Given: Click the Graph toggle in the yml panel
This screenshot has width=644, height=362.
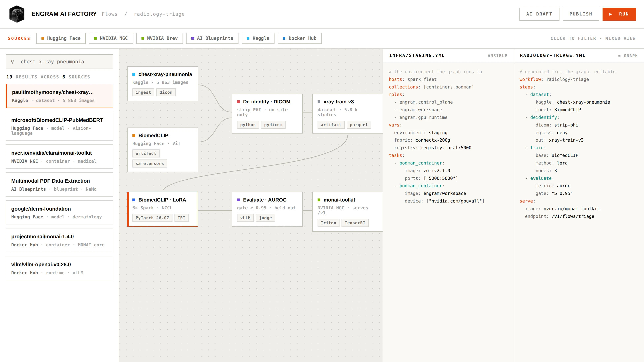Looking at the screenshot, I should pyautogui.click(x=628, y=56).
